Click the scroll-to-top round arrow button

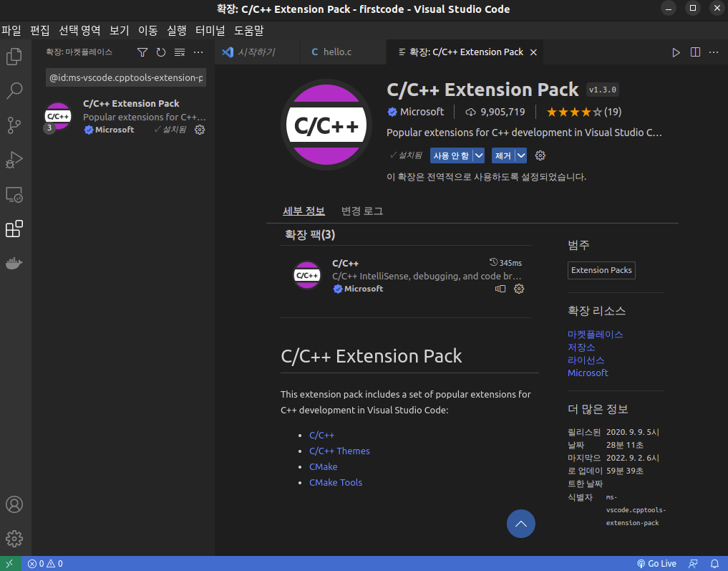coord(521,524)
